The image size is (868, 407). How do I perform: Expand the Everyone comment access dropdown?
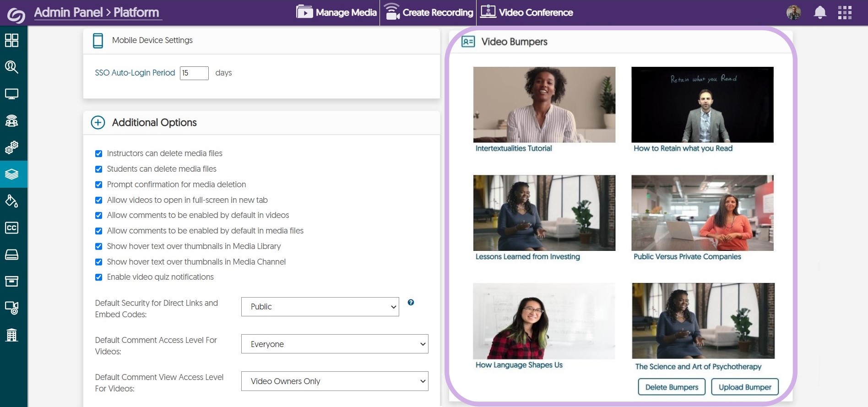[334, 344]
